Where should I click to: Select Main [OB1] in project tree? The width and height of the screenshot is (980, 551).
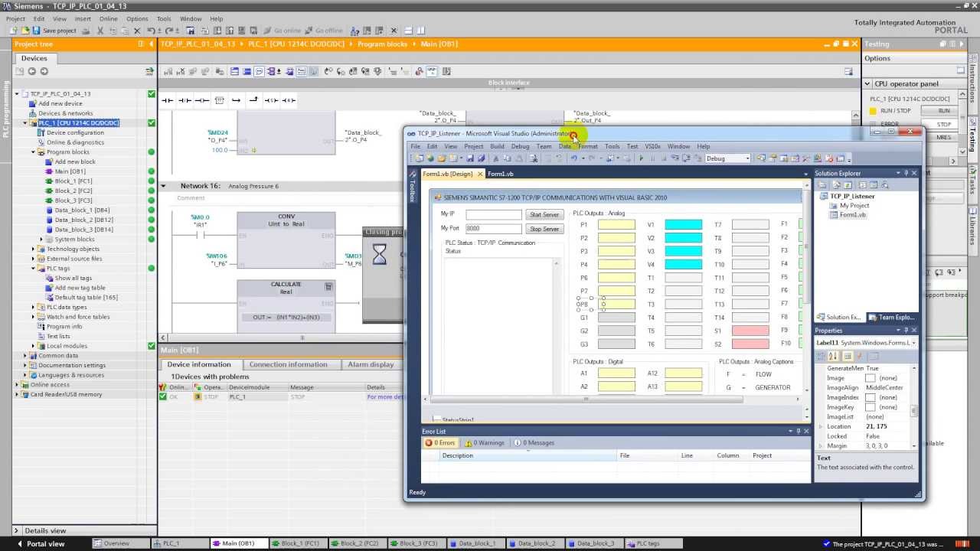70,171
